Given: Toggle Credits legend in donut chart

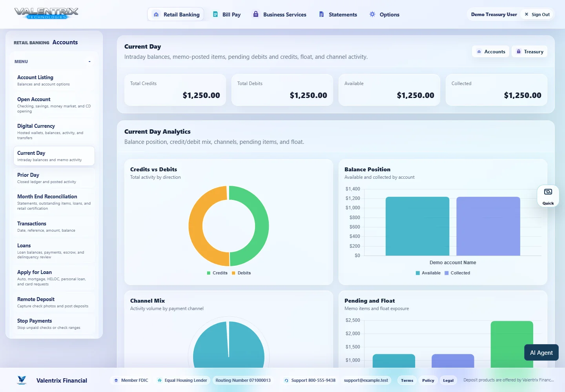Looking at the screenshot, I should click(217, 273).
